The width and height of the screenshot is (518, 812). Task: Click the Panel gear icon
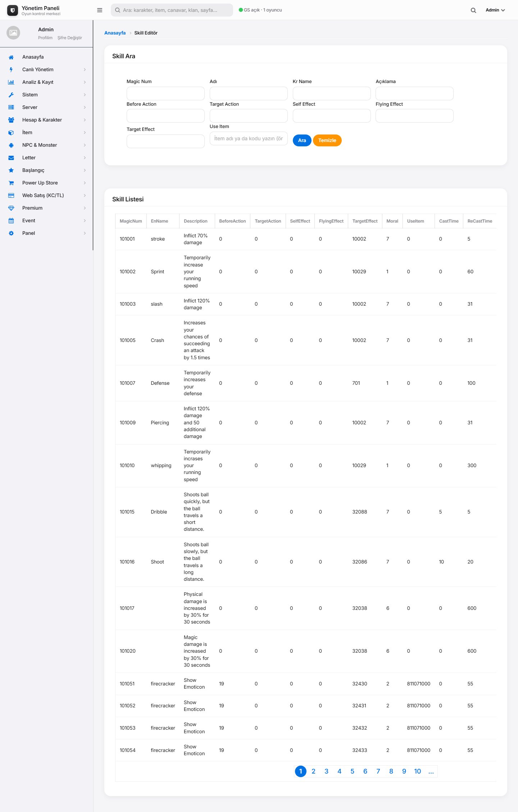point(11,233)
